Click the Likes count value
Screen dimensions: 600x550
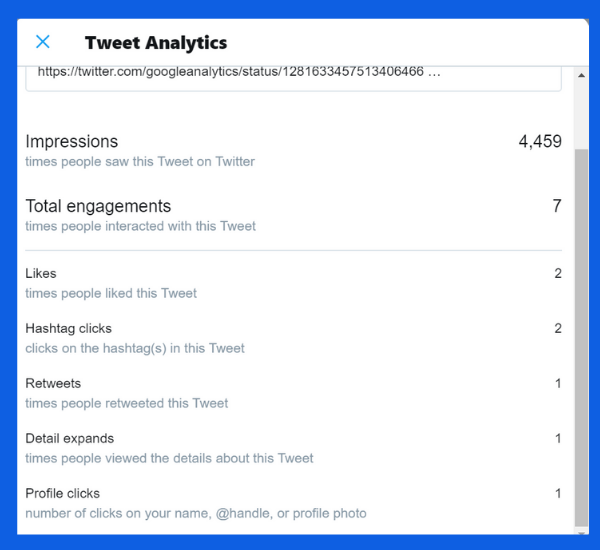pyautogui.click(x=558, y=273)
